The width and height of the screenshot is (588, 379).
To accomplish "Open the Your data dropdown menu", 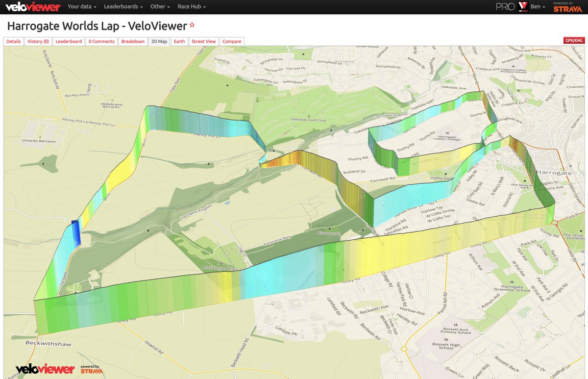I will [82, 7].
